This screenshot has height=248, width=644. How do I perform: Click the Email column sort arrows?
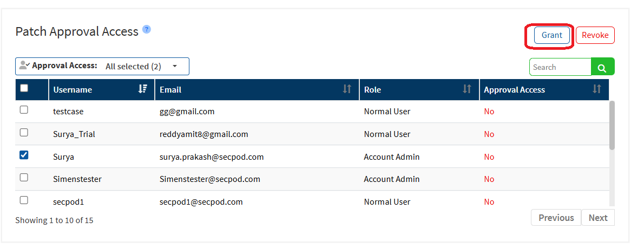coord(347,89)
